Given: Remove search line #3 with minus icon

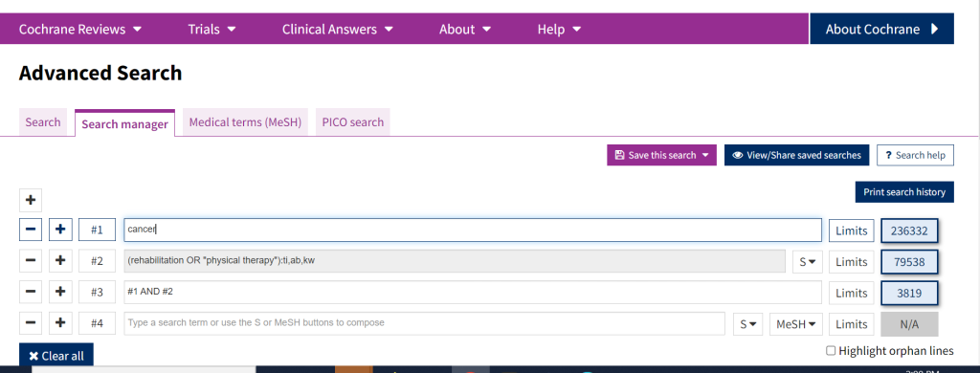Looking at the screenshot, I should click(x=31, y=293).
